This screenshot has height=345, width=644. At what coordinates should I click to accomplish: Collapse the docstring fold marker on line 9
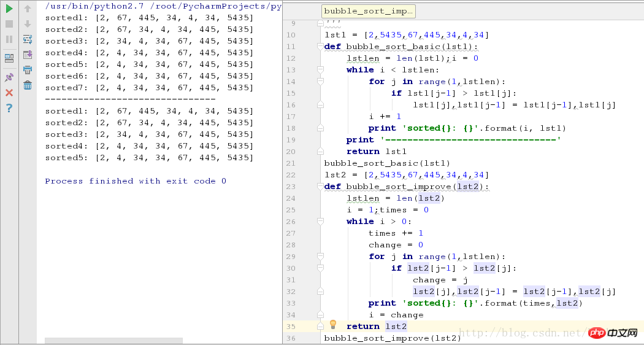(320, 24)
